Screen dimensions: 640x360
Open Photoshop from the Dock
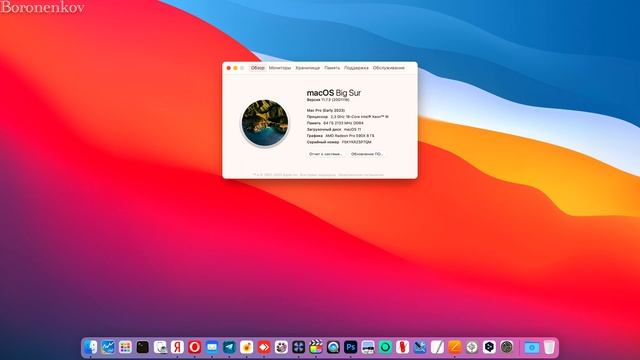pos(351,347)
